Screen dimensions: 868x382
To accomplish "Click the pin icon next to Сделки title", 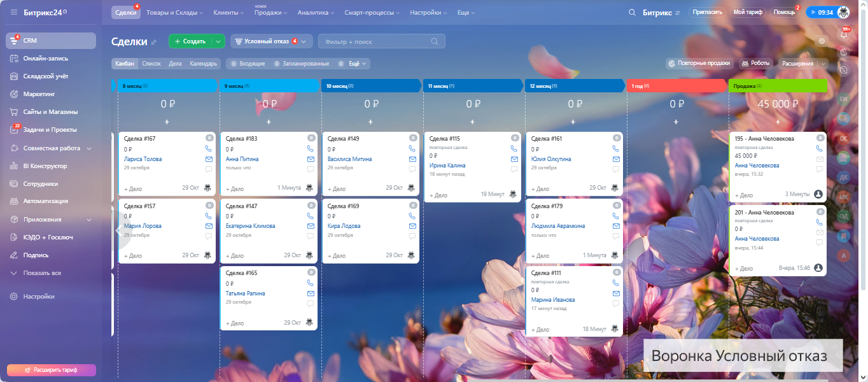I will tap(153, 42).
